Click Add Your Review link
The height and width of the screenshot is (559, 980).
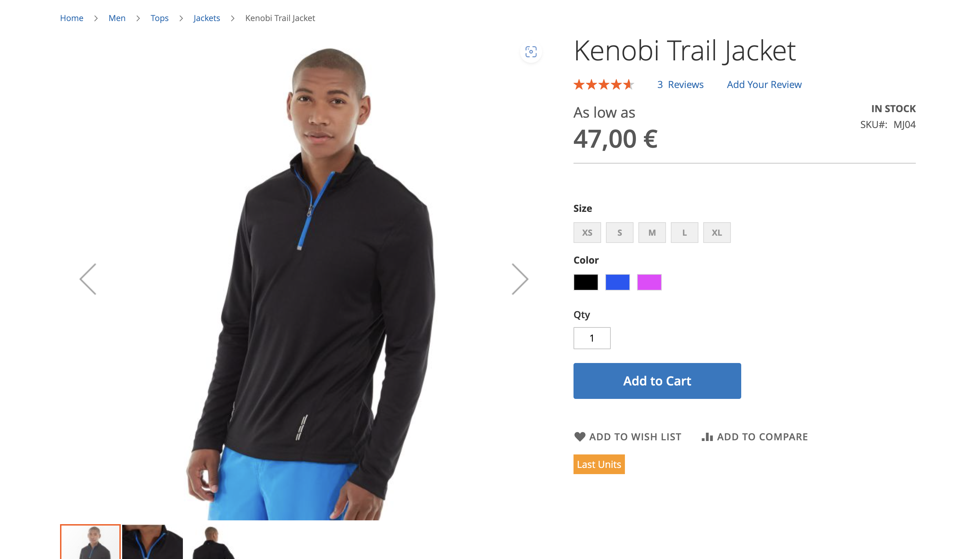(764, 85)
